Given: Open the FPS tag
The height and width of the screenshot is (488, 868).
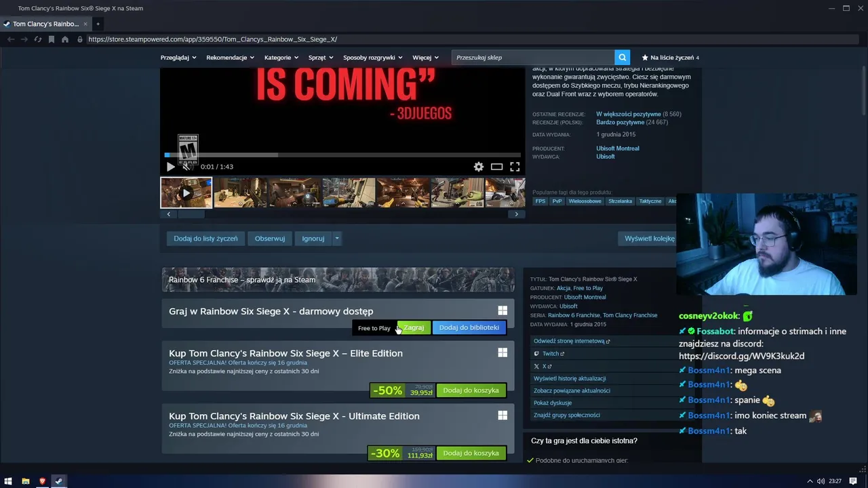Looking at the screenshot, I should pyautogui.click(x=540, y=201).
